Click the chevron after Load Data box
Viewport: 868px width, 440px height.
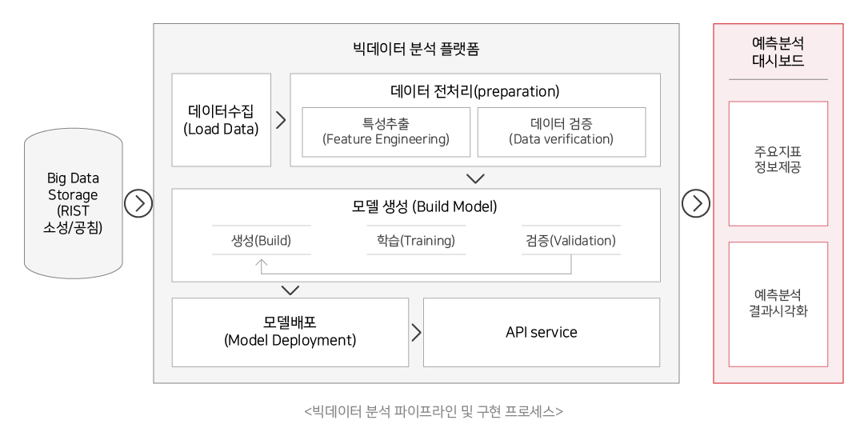pyautogui.click(x=282, y=120)
